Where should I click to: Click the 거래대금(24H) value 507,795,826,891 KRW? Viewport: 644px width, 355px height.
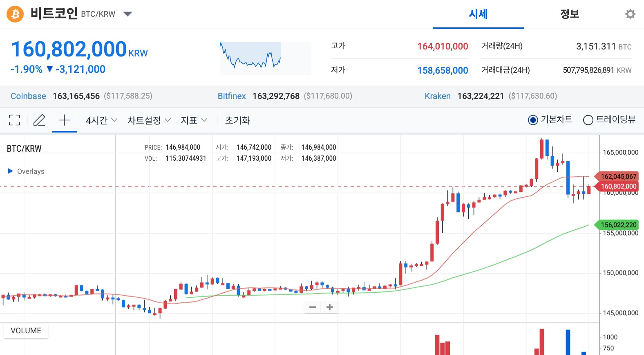[x=597, y=70]
